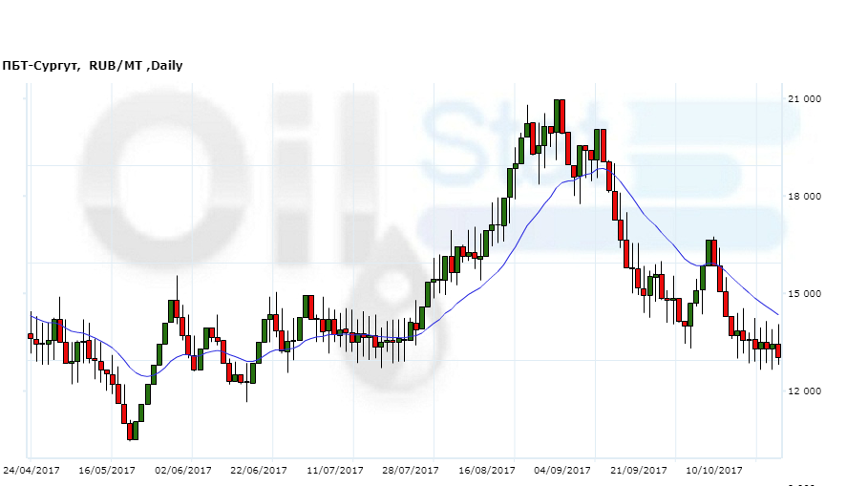Choose the 21/09/2017 date label
The width and height of the screenshot is (868, 486).
tap(639, 471)
